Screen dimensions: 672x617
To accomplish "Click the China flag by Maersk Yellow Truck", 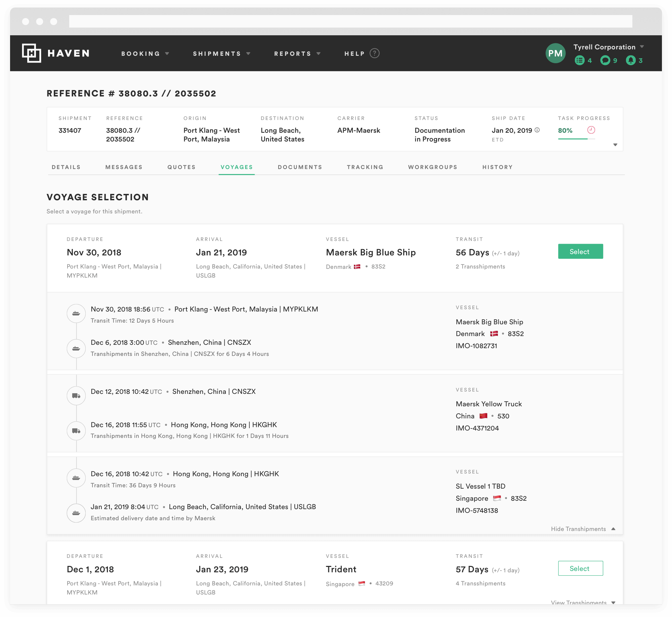I will click(484, 416).
